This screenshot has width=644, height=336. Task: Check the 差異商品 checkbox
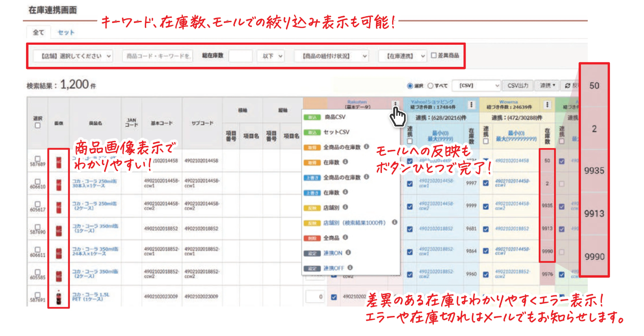tap(433, 55)
